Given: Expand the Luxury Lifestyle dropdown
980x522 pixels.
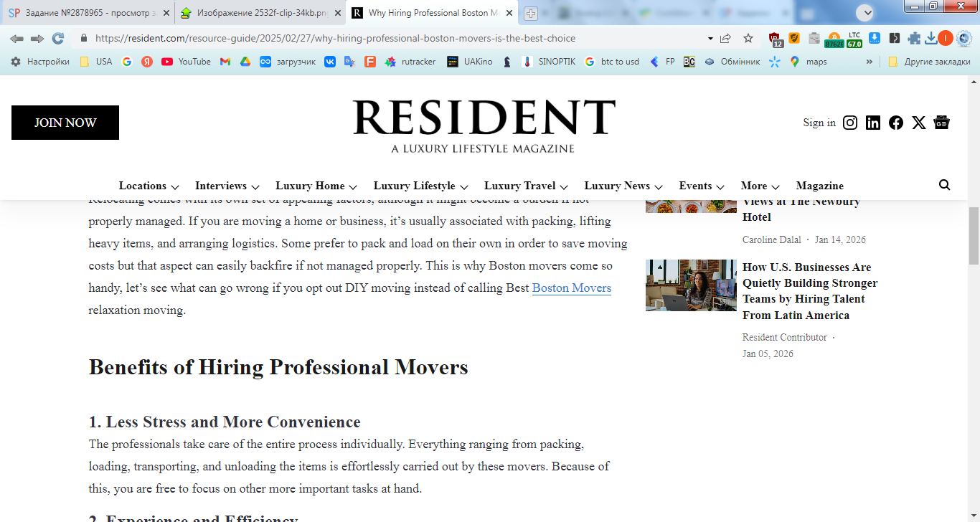Looking at the screenshot, I should pyautogui.click(x=421, y=186).
